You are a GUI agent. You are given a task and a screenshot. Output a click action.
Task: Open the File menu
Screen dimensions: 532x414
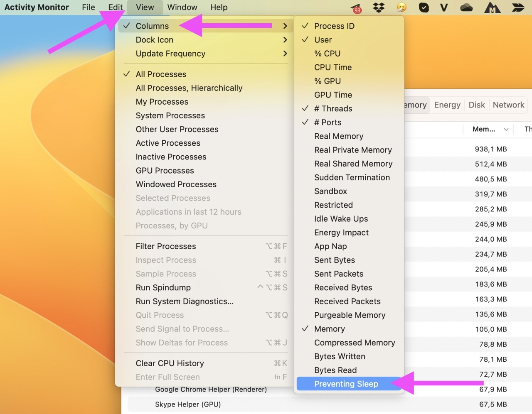(88, 7)
